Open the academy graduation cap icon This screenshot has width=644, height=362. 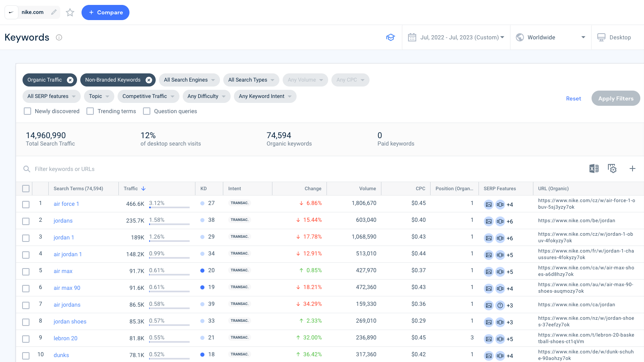pos(390,37)
